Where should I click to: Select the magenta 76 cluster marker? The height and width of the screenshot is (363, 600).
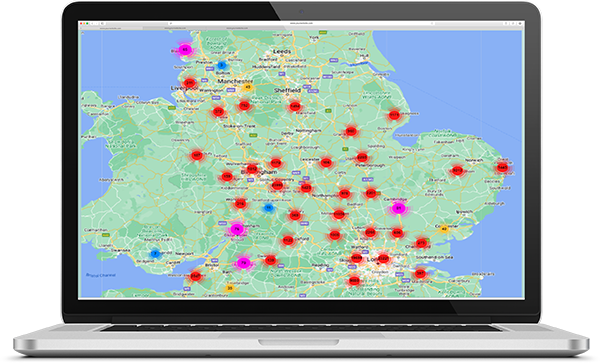[237, 229]
